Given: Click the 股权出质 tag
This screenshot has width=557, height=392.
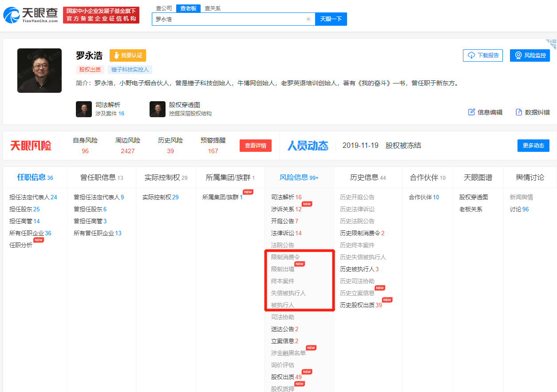Looking at the screenshot, I should [90, 69].
